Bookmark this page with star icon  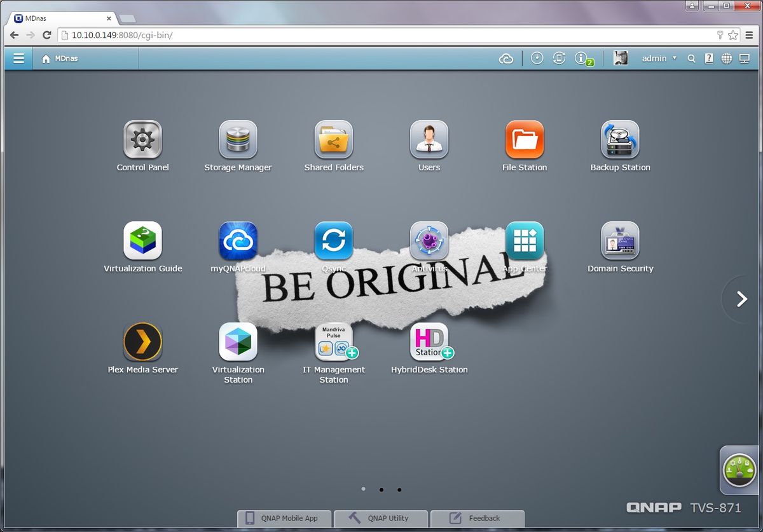[x=733, y=35]
